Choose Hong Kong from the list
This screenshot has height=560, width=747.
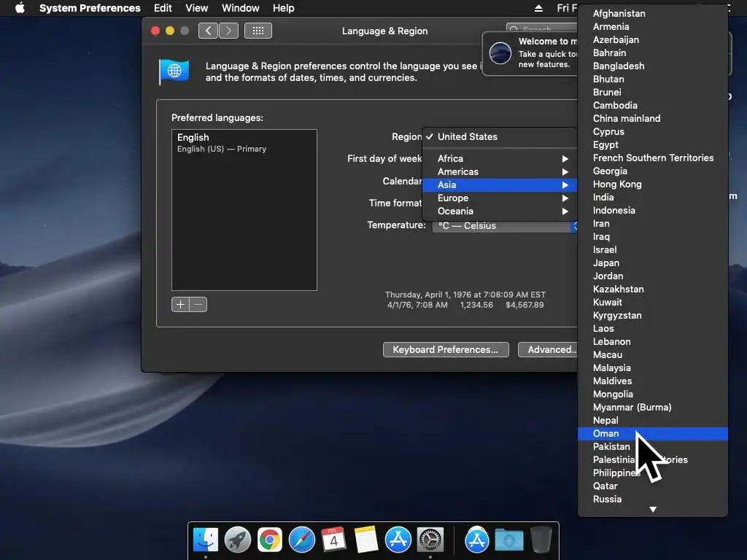653,184
